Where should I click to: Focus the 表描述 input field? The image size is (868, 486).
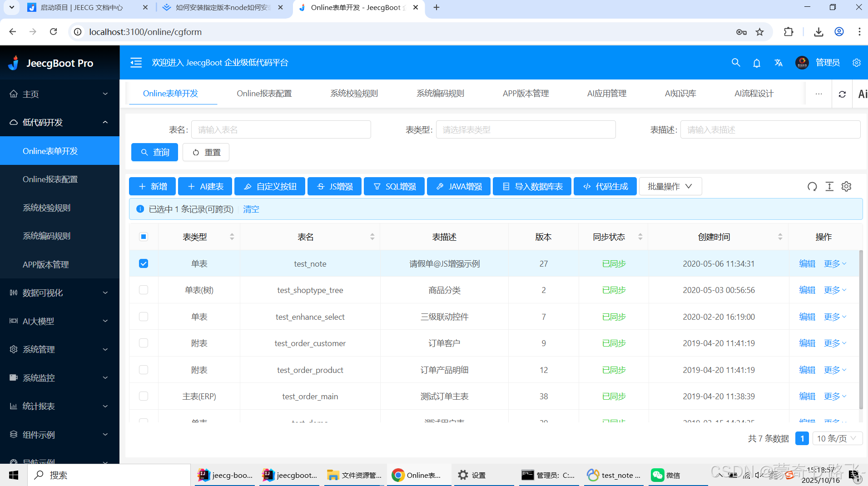[770, 129]
